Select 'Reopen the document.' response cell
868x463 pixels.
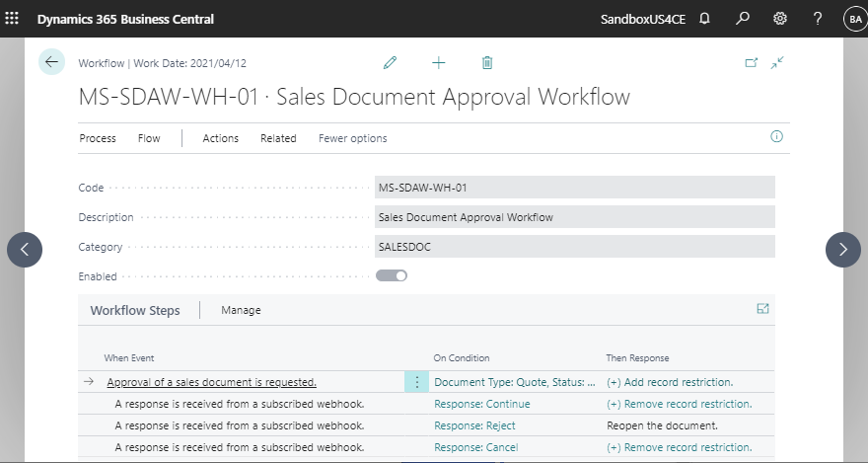pos(662,425)
